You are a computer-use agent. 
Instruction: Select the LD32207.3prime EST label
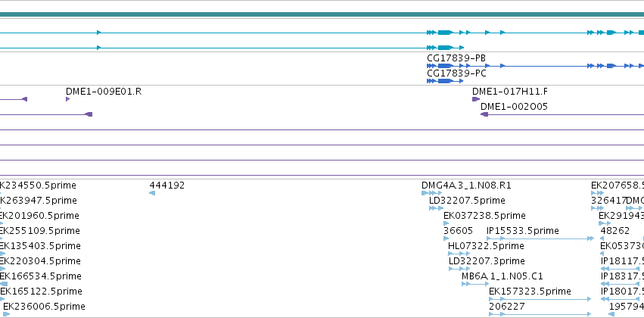pos(487,261)
